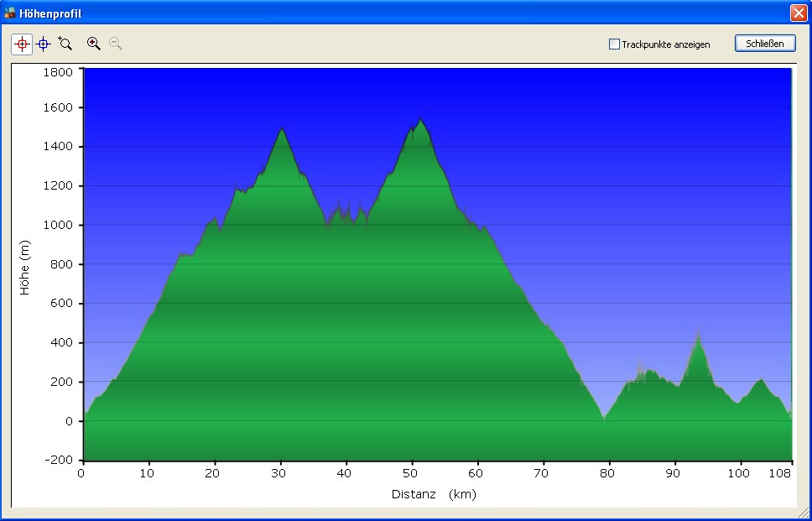Image resolution: width=812 pixels, height=521 pixels.
Task: Activate the zoom-to-region magnifier tool
Action: click(x=65, y=44)
